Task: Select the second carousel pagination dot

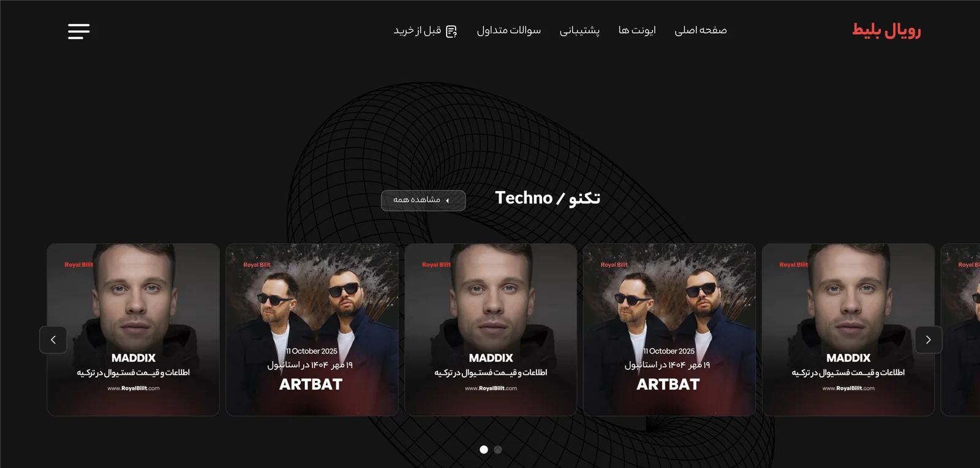Action: (498, 450)
